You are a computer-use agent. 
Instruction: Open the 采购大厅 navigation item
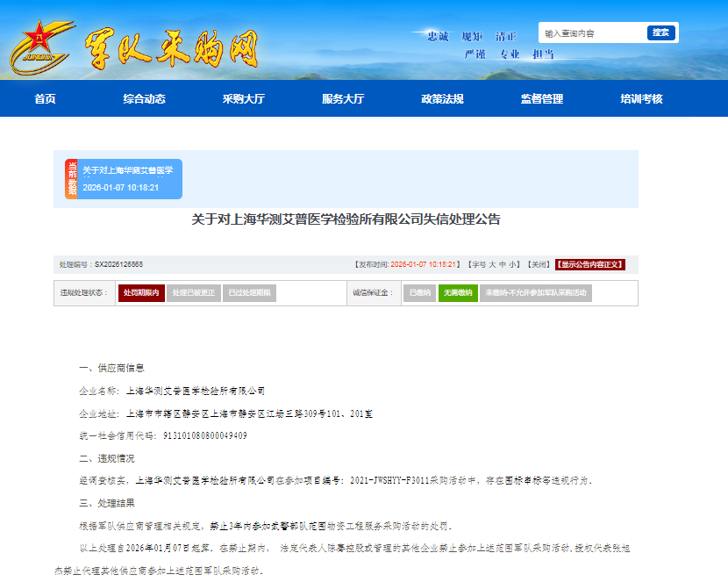[244, 98]
